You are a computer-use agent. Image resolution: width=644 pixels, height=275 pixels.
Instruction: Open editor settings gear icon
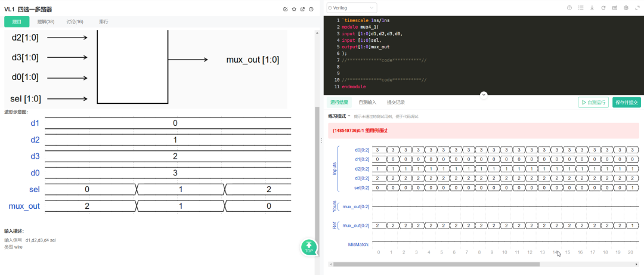(626, 8)
